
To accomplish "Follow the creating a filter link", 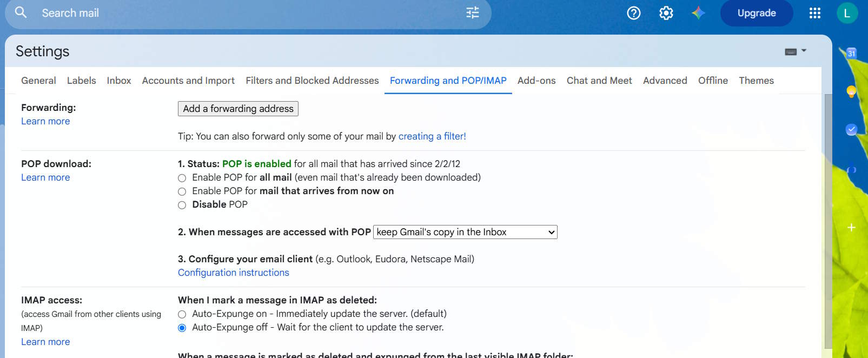I will pyautogui.click(x=432, y=136).
